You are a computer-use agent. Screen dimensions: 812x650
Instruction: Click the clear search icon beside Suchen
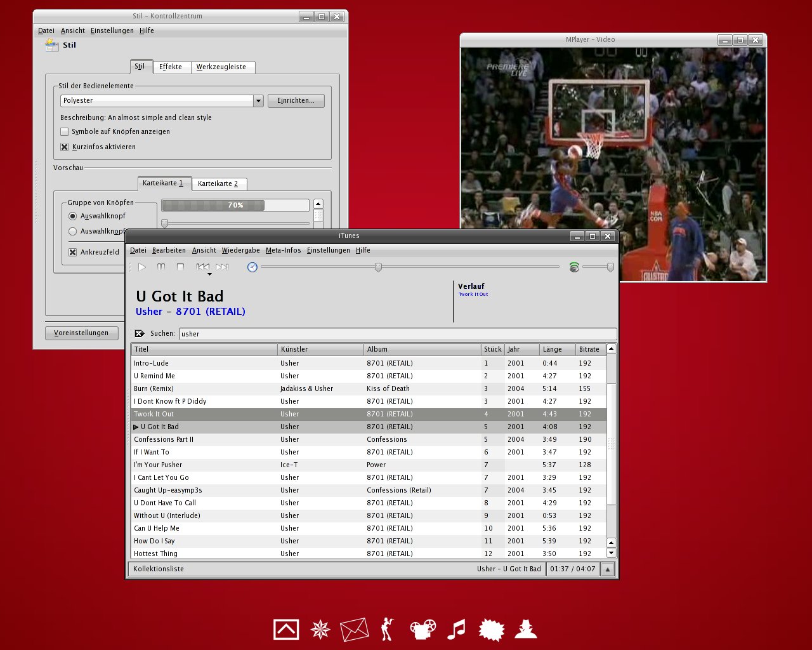click(140, 333)
